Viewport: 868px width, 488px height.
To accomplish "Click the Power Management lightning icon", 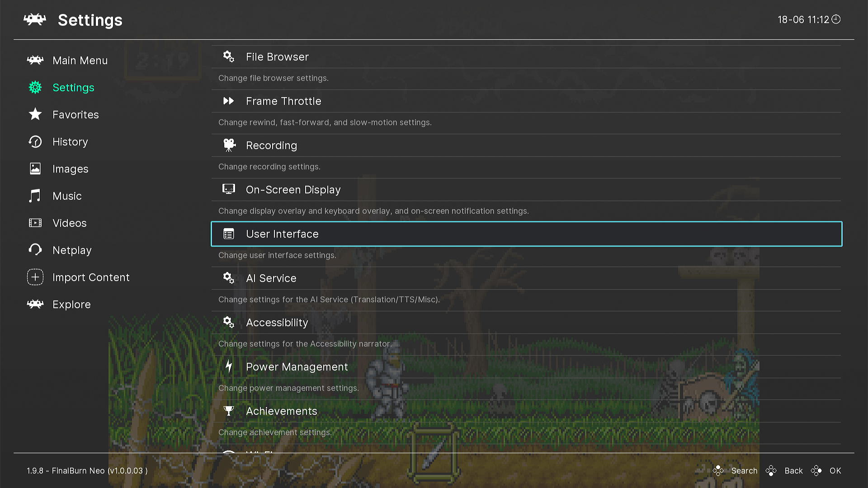I will pos(229,366).
